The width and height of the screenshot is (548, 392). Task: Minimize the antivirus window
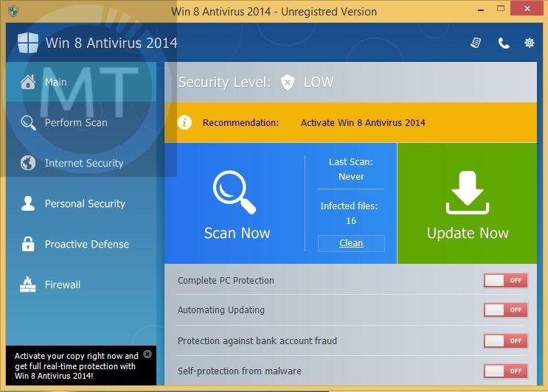tap(481, 10)
